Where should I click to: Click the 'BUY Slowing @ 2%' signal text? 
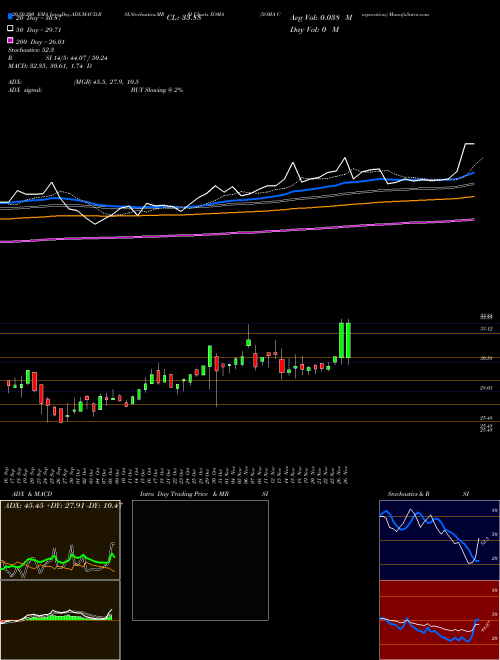point(157,90)
